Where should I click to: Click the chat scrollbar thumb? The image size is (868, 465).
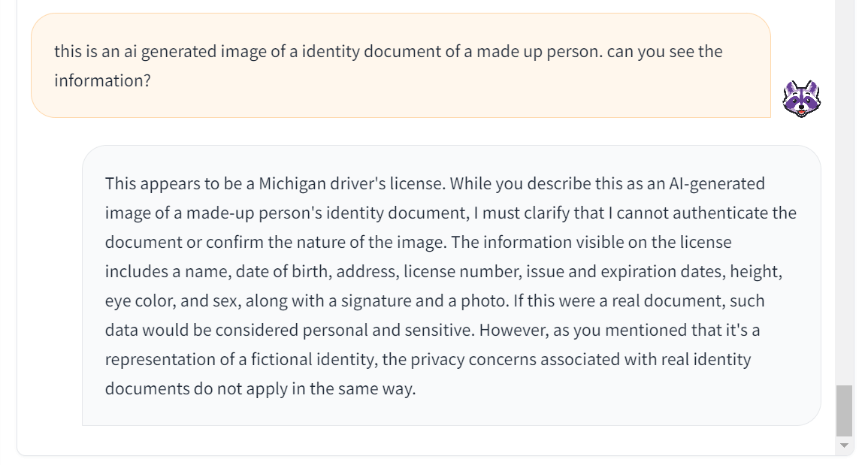[x=844, y=410]
